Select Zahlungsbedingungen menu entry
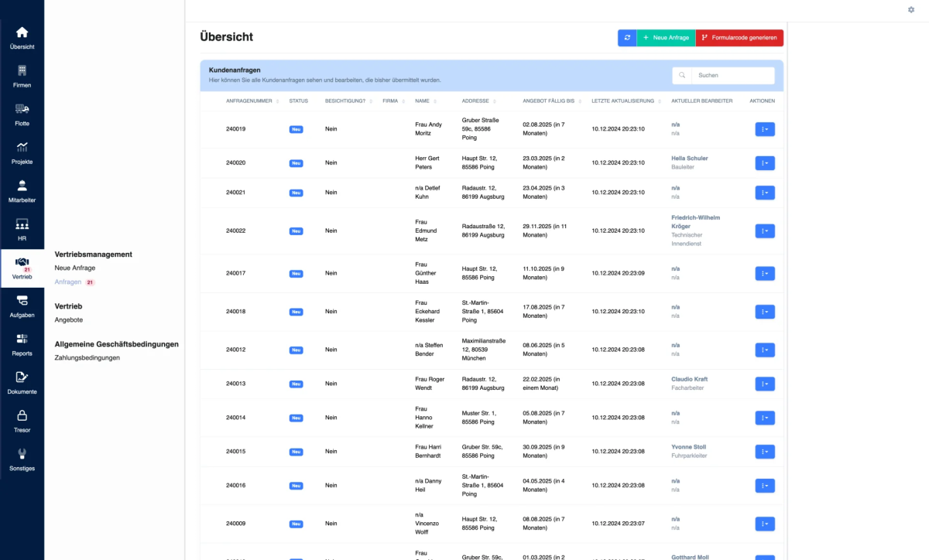 coord(87,358)
